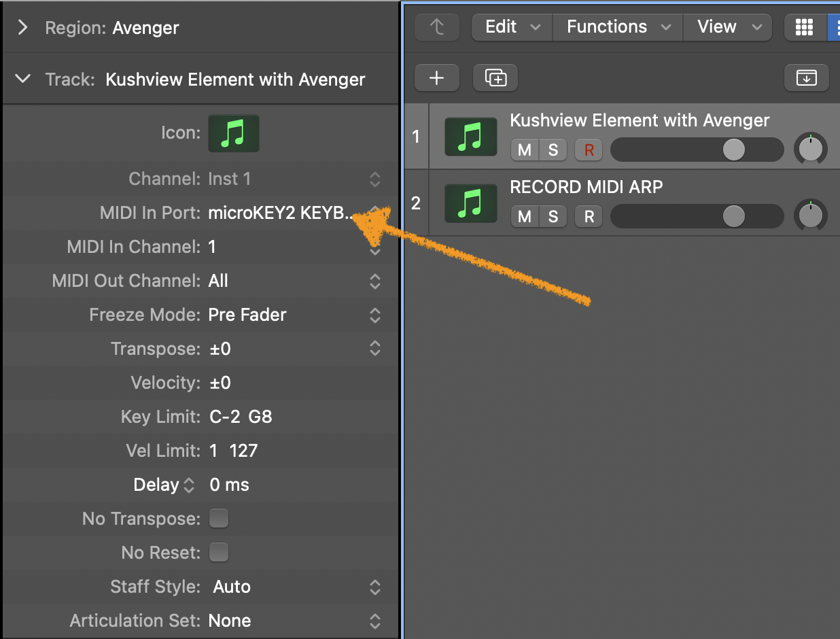Click the Key Limit low value C-2
840x639 pixels.
[x=225, y=417]
